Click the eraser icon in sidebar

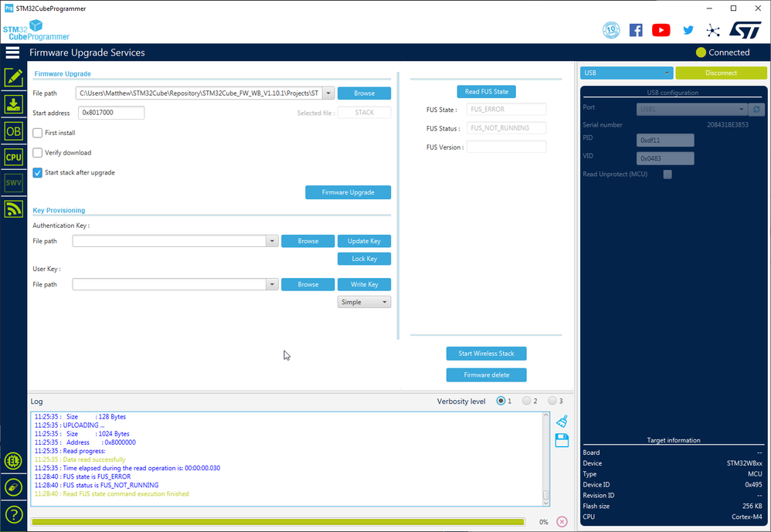[x=13, y=488]
